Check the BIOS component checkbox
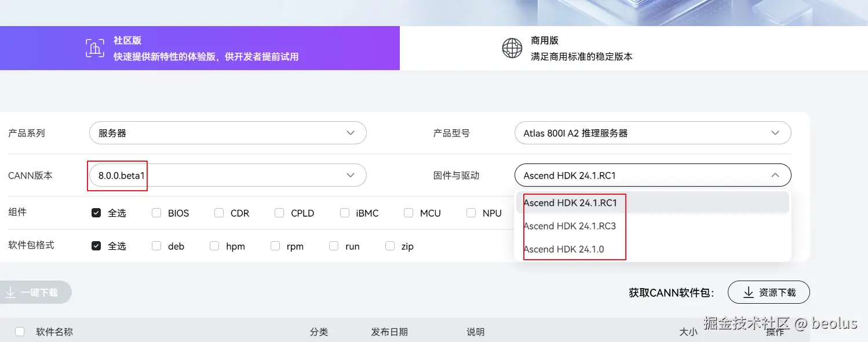 pos(156,213)
